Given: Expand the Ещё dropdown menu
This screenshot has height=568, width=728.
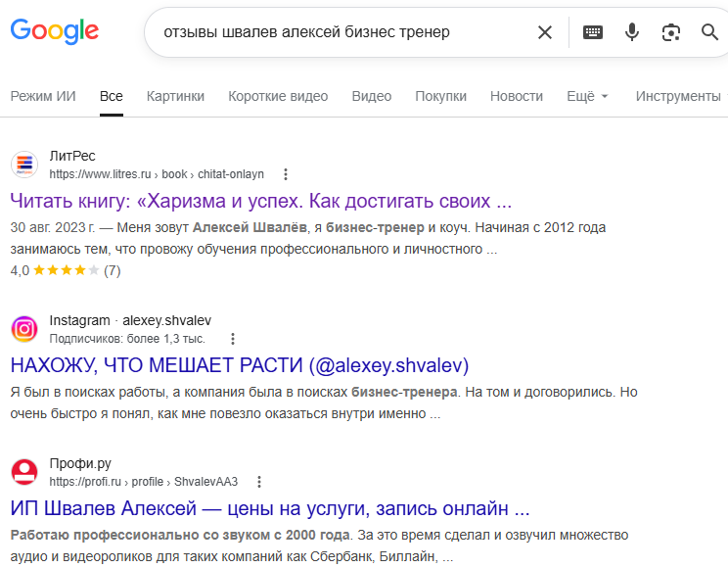Looking at the screenshot, I should [x=587, y=96].
